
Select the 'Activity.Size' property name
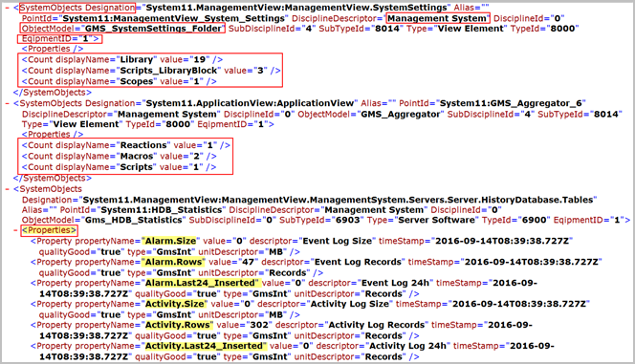(x=174, y=304)
